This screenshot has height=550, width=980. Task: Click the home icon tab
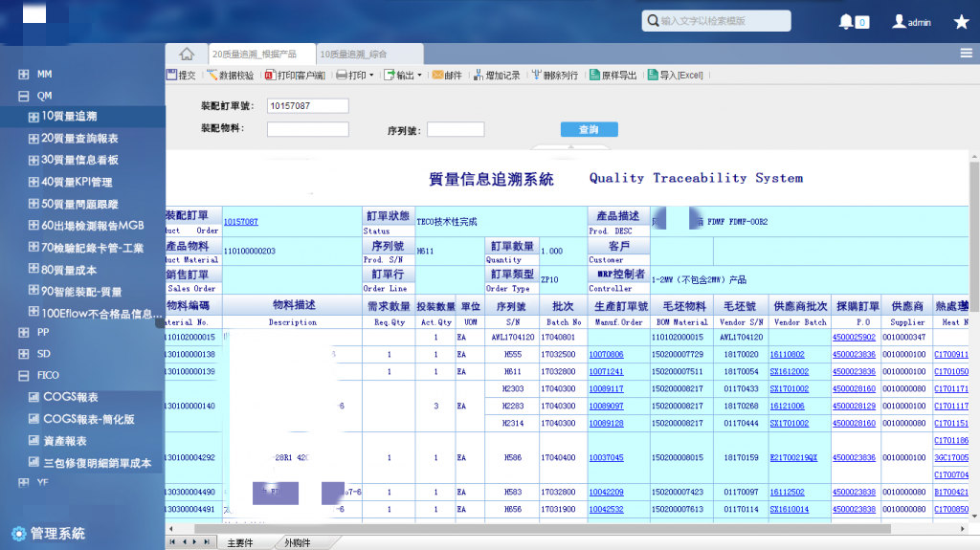187,54
